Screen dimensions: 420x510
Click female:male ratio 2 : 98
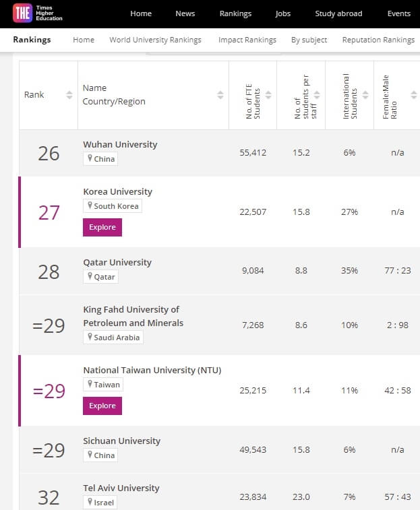click(398, 325)
